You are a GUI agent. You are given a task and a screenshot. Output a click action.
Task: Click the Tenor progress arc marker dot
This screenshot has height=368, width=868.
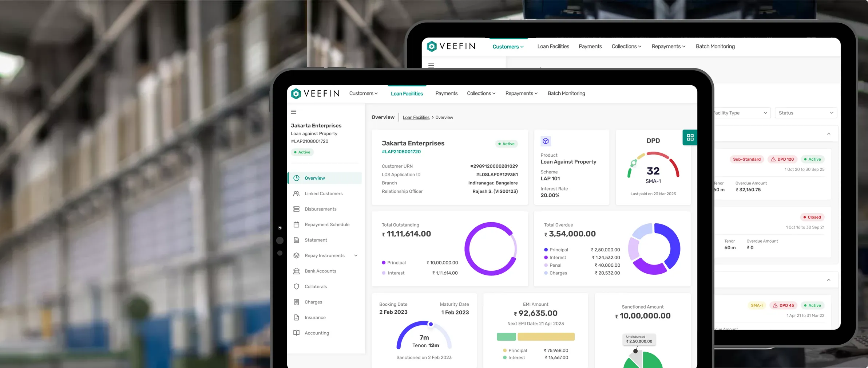pos(431,324)
